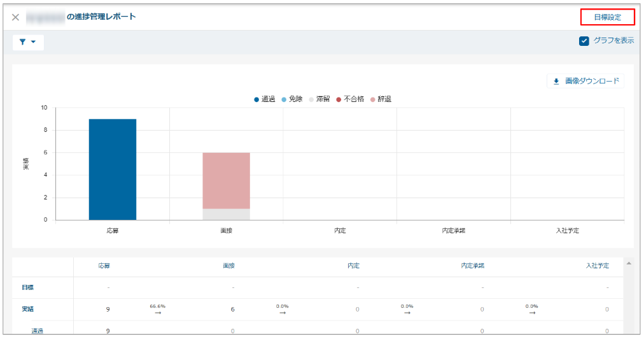644x339 pixels.
Task: Uncheck the グラフを表示 checkbox
Action: (584, 41)
